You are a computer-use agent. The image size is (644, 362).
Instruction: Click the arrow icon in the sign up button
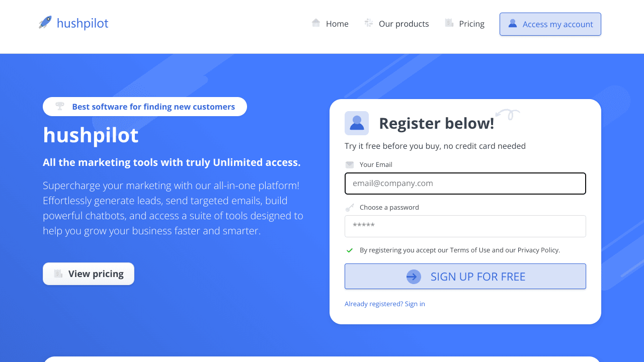414,277
